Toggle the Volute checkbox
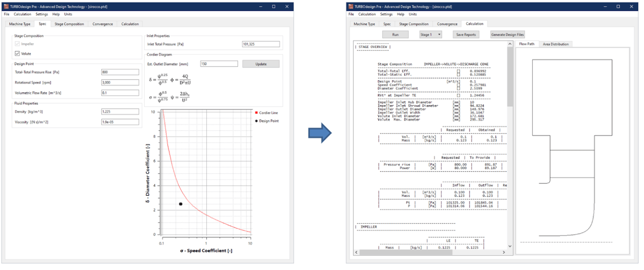The image size is (644, 270). click(17, 54)
